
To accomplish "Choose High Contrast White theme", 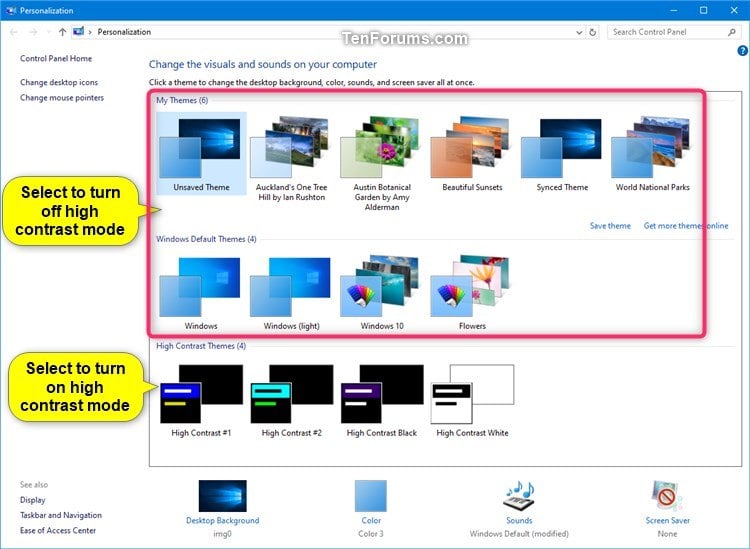I will 472,401.
